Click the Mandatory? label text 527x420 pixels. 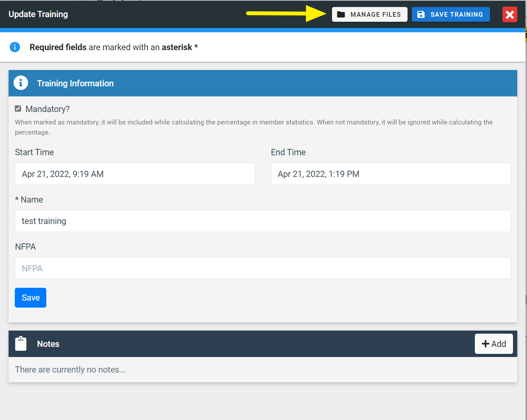47,109
